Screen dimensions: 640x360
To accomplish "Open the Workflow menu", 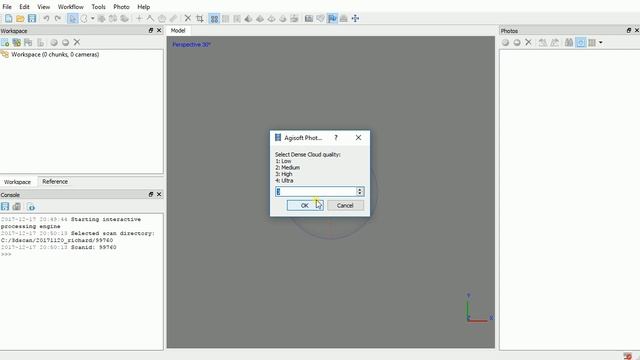I will [x=71, y=7].
